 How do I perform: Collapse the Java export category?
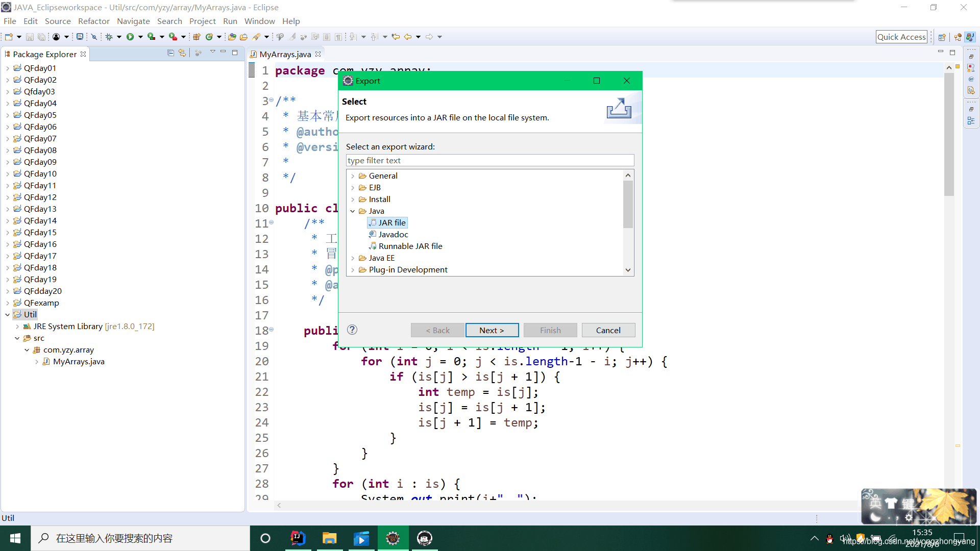tap(353, 211)
